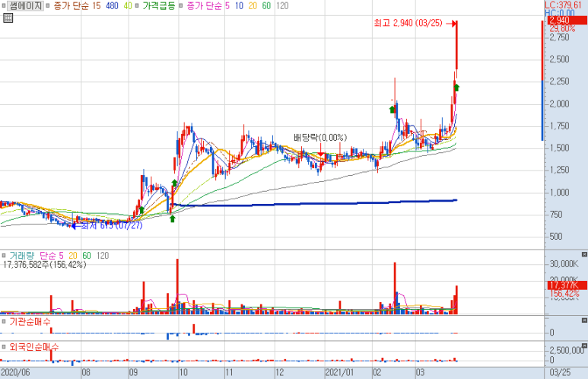Select the blue 10 moving average period
The height and width of the screenshot is (379, 588).
[240, 5]
